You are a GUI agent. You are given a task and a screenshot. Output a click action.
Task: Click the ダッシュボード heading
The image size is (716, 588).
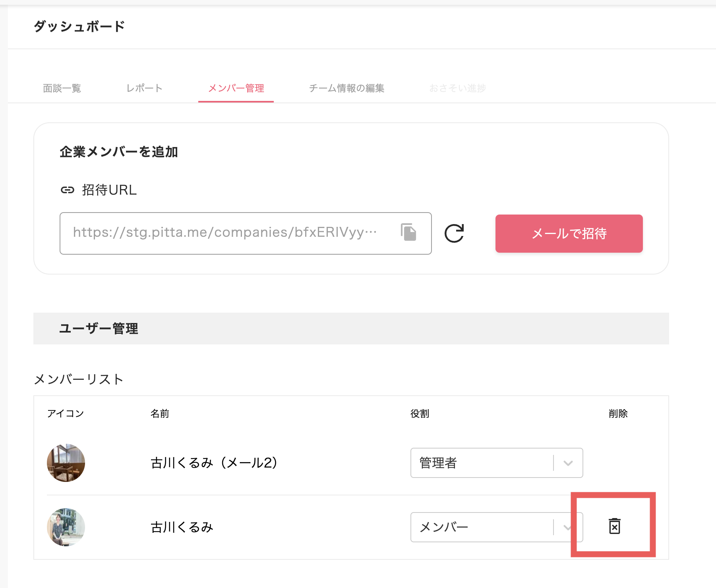tap(79, 26)
